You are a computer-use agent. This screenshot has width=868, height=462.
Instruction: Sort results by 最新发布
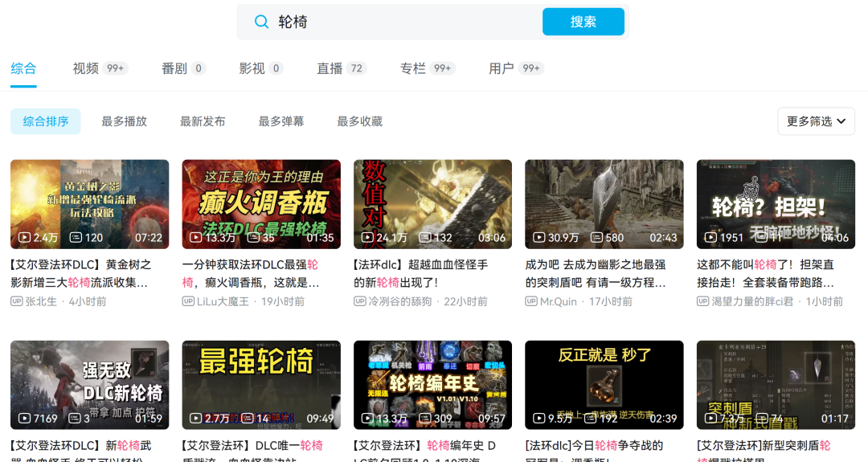click(203, 121)
